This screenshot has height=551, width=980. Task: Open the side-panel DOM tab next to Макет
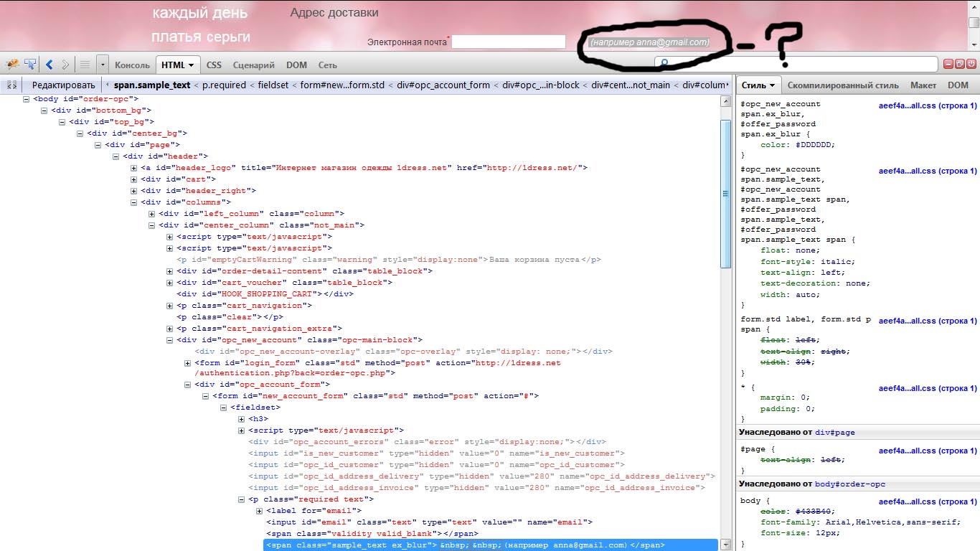pyautogui.click(x=958, y=85)
